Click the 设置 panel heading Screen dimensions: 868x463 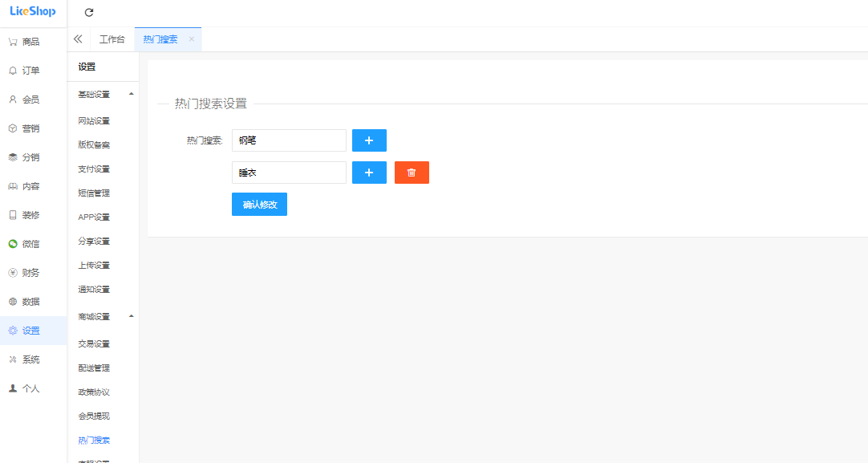pos(87,67)
